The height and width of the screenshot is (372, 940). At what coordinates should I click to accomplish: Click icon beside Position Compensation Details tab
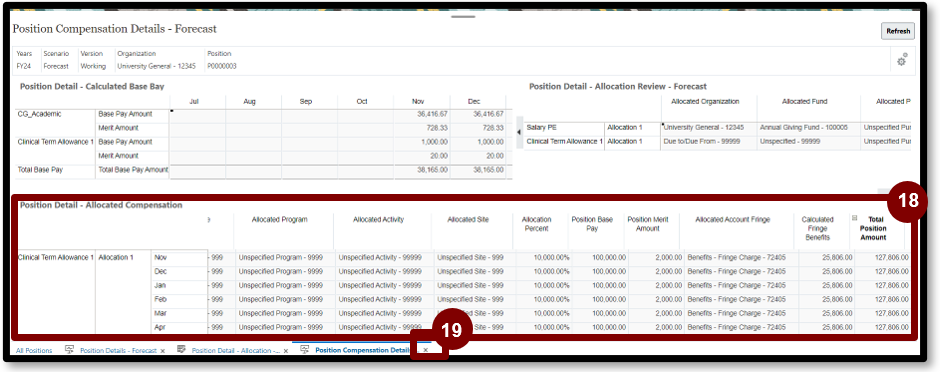pyautogui.click(x=305, y=349)
